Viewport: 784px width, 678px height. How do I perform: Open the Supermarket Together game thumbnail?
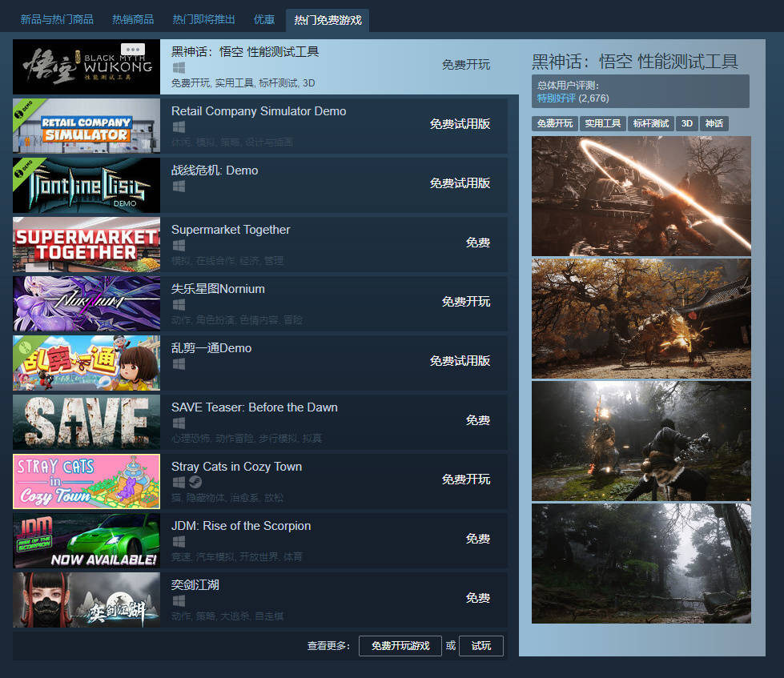[x=86, y=244]
